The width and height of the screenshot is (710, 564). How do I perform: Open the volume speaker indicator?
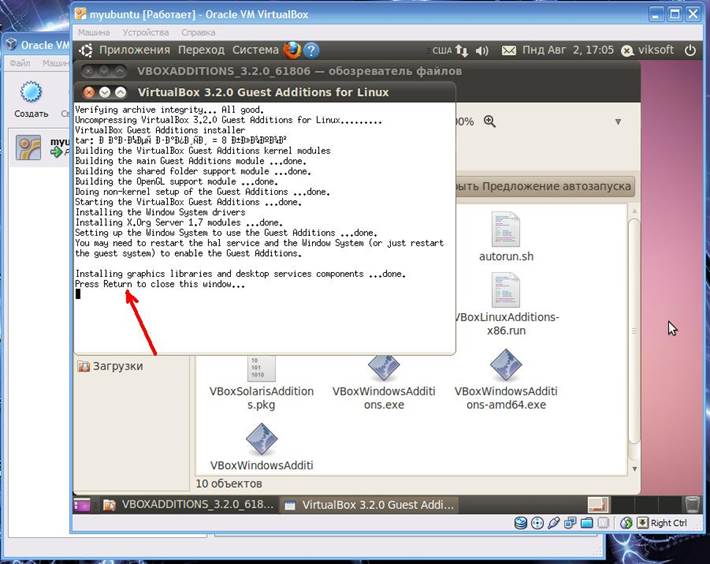click(482, 51)
